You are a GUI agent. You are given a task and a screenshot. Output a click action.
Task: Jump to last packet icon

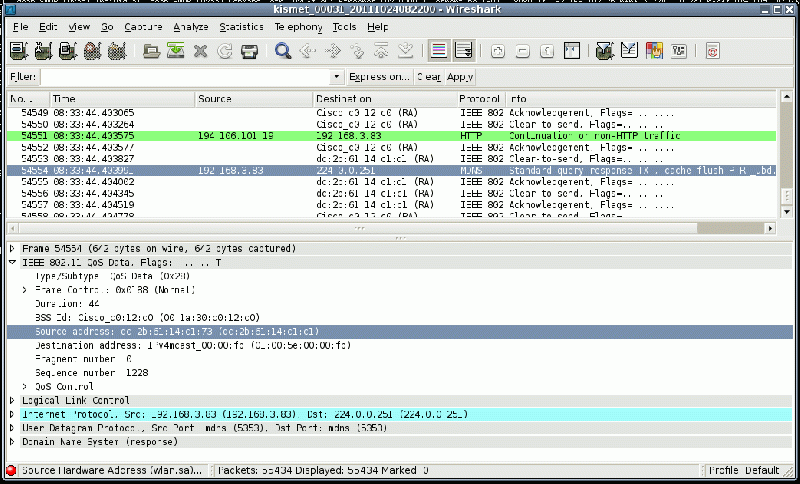tap(406, 51)
